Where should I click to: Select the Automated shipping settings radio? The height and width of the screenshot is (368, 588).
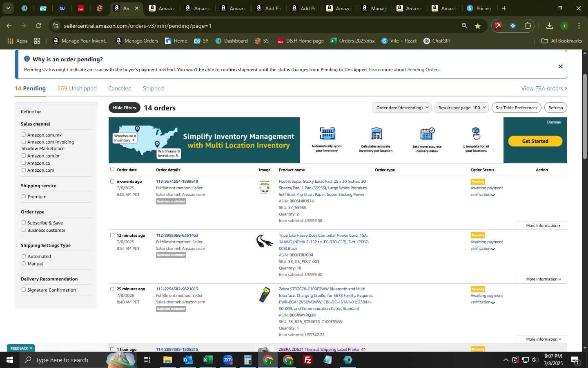click(24, 256)
